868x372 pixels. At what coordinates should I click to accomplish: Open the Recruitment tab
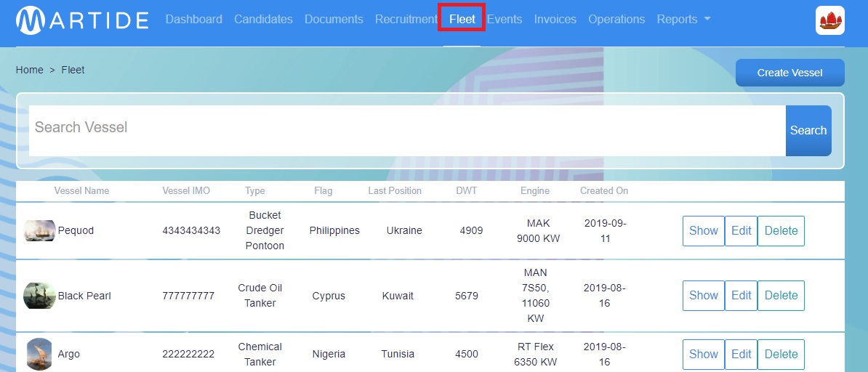(406, 20)
